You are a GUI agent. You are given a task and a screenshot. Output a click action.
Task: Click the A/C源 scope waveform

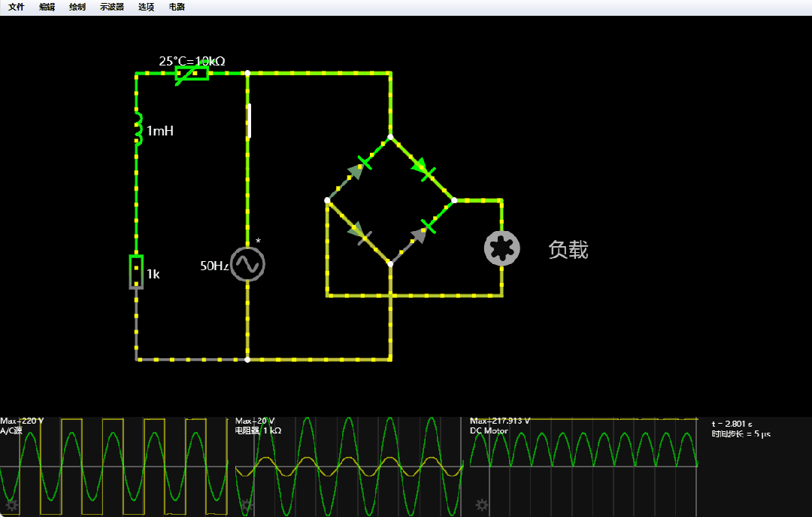(114, 467)
